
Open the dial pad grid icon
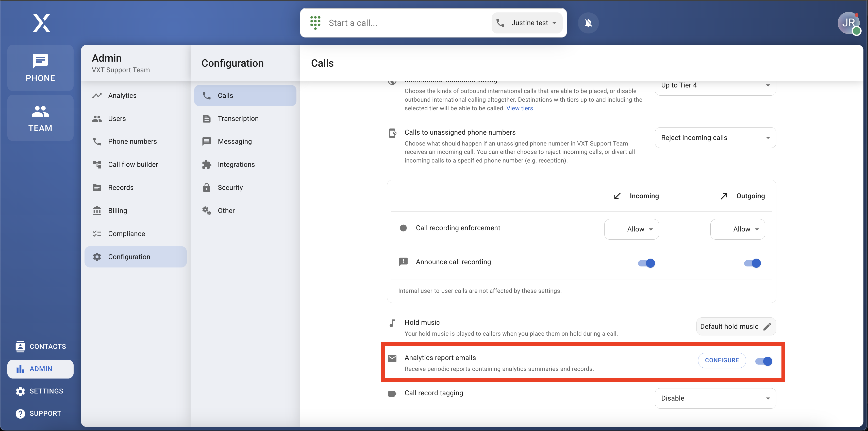tap(315, 23)
